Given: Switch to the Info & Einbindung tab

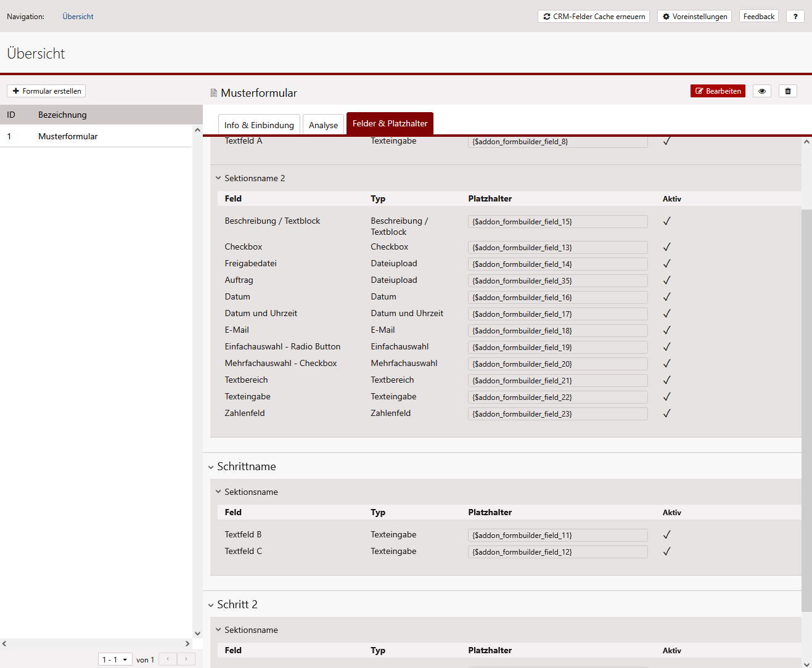Looking at the screenshot, I should click(x=259, y=125).
